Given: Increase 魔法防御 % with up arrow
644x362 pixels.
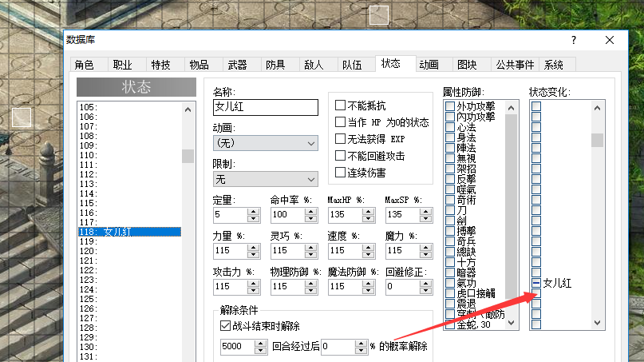Looking at the screenshot, I should (369, 283).
